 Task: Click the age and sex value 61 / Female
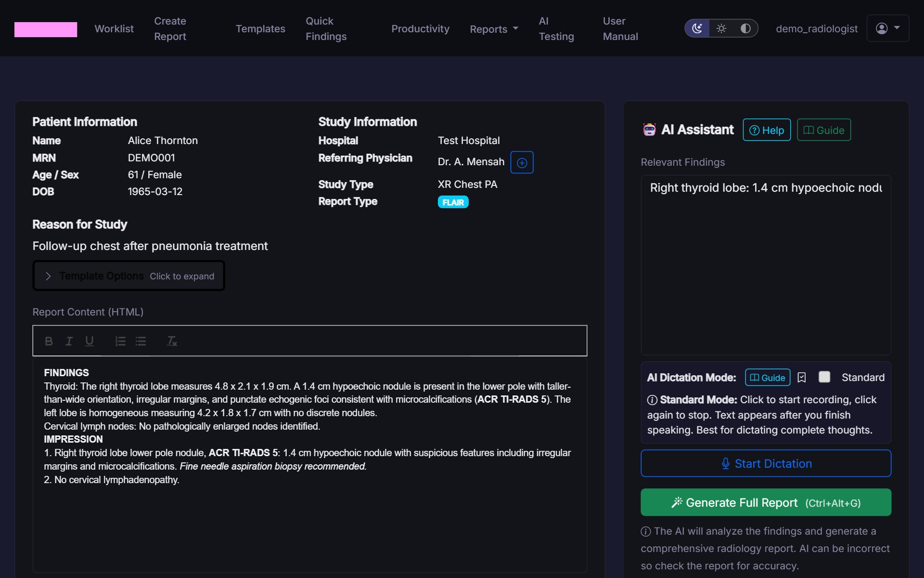154,175
